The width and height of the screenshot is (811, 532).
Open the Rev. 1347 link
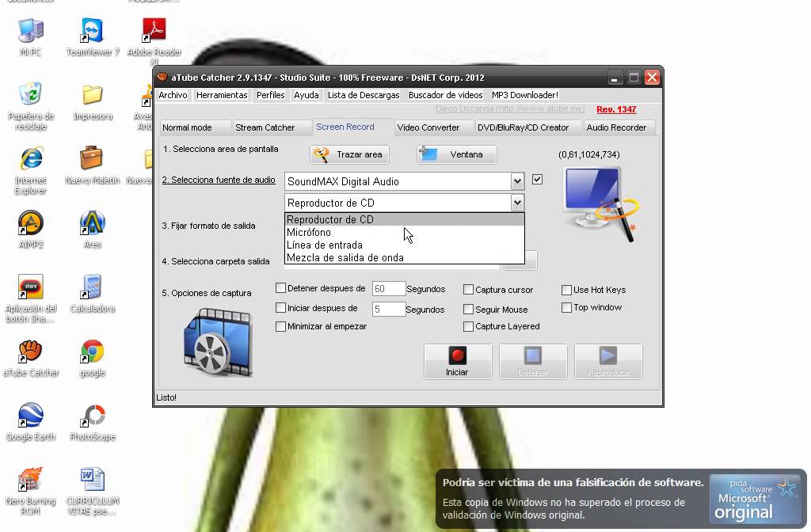coord(616,109)
